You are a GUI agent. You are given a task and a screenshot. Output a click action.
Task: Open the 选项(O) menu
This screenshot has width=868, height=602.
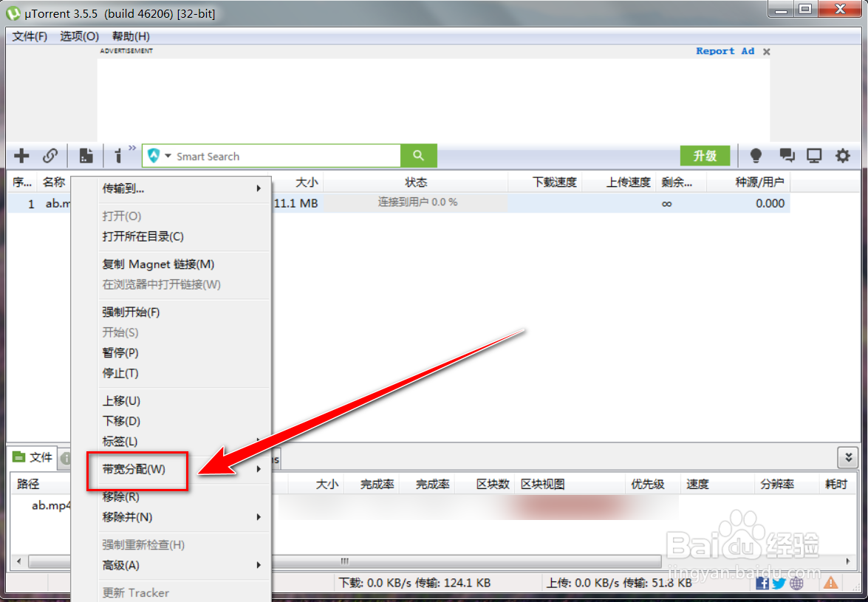pyautogui.click(x=79, y=36)
